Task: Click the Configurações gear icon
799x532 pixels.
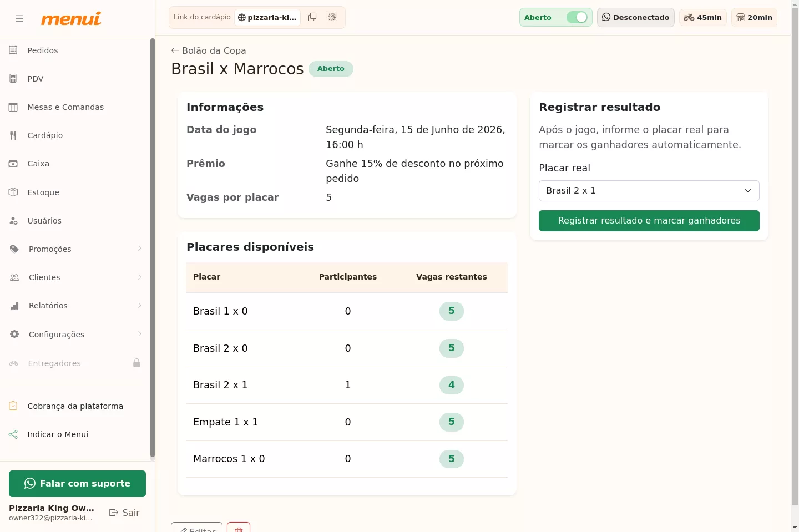Action: point(14,335)
